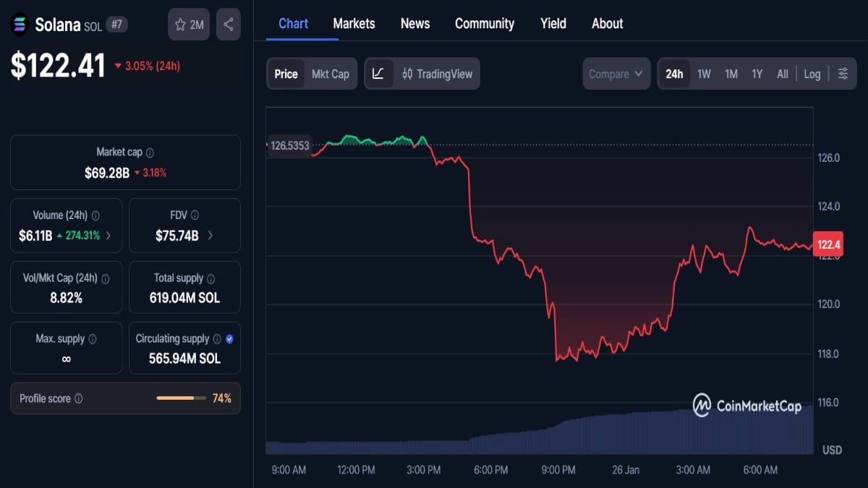Select All time range
The height and width of the screenshot is (488, 868).
click(783, 74)
